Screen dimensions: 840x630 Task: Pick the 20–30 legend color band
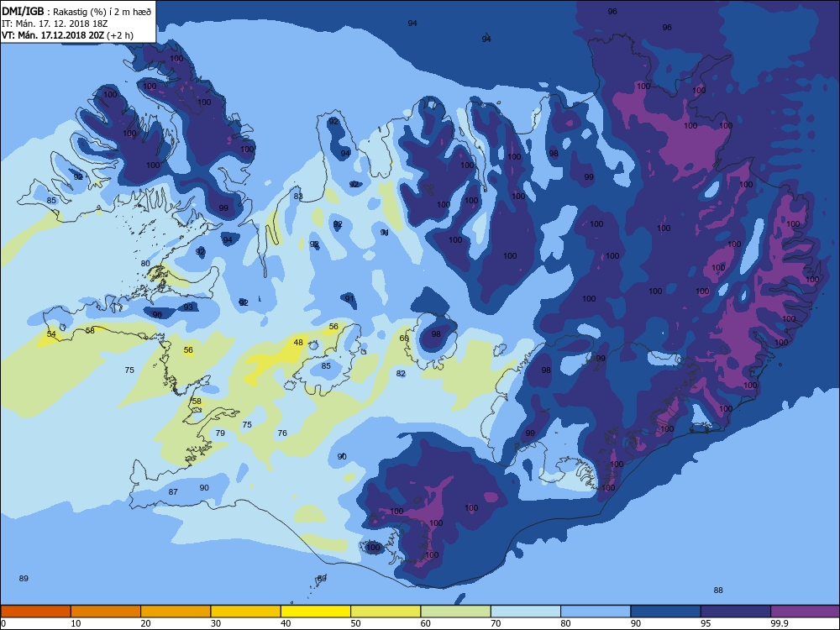pos(176,612)
